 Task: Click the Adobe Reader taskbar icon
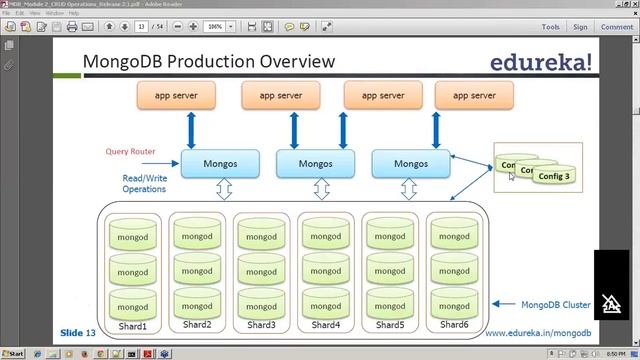147,354
